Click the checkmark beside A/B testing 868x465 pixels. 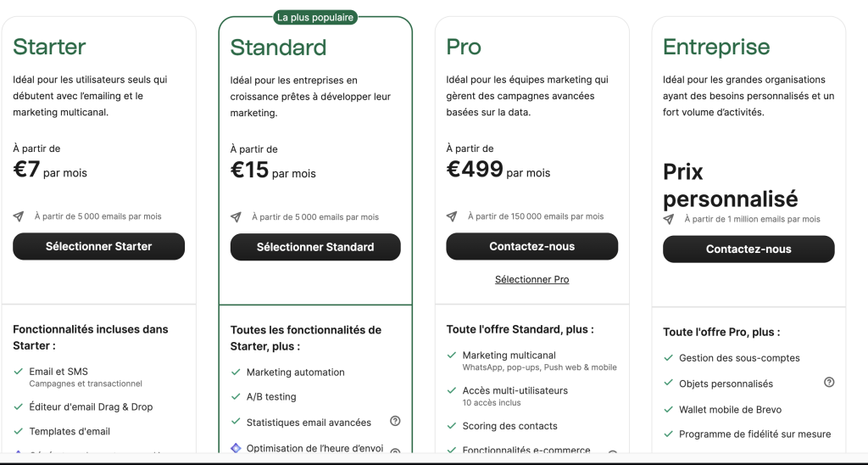pos(236,396)
